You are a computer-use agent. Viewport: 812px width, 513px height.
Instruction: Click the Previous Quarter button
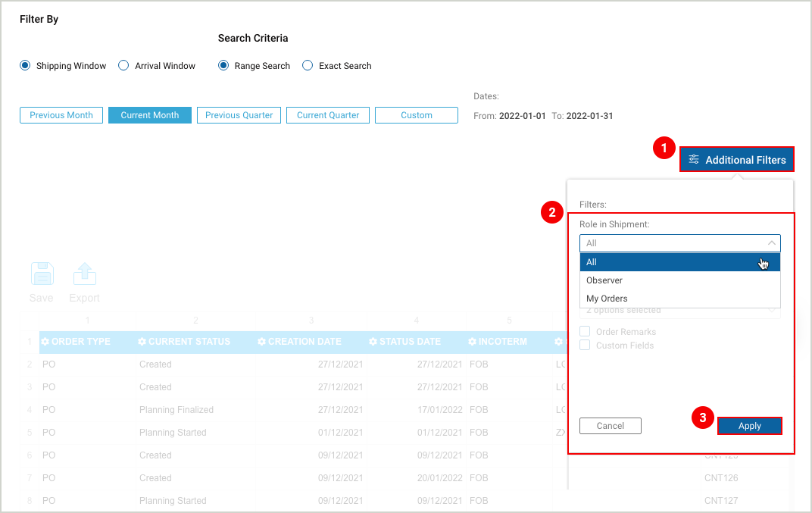(239, 115)
